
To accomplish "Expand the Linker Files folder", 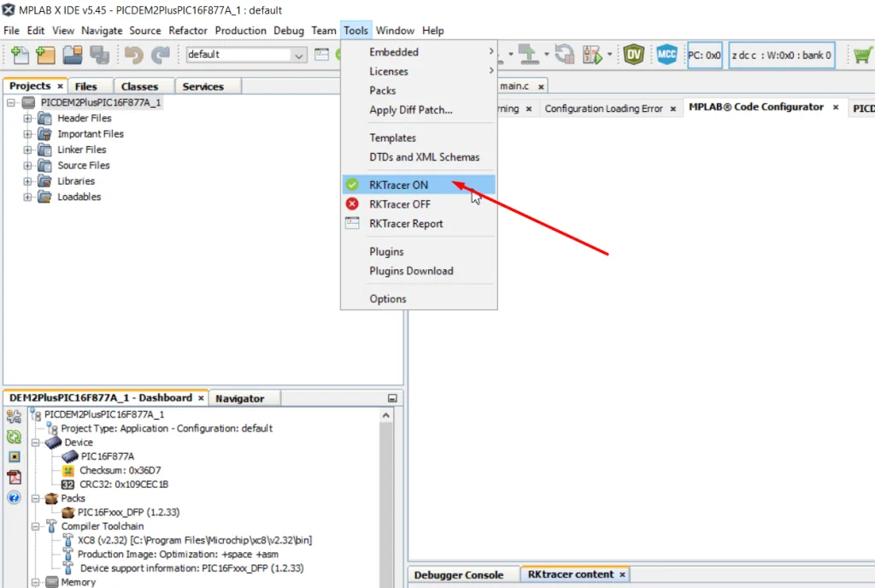I will [x=27, y=150].
